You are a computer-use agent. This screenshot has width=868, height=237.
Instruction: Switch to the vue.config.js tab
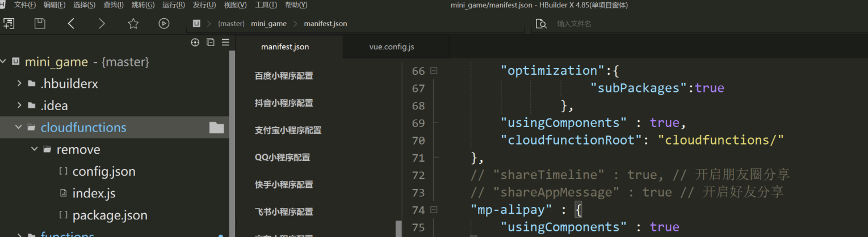[391, 46]
